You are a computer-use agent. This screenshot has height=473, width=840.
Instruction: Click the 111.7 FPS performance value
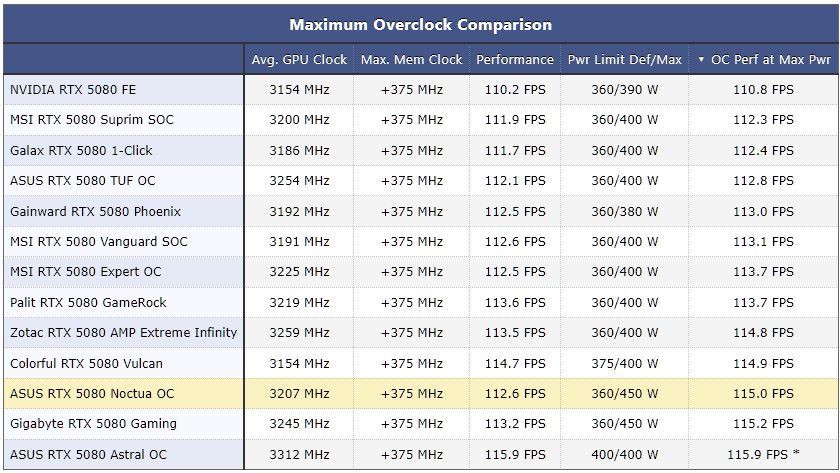tap(515, 151)
